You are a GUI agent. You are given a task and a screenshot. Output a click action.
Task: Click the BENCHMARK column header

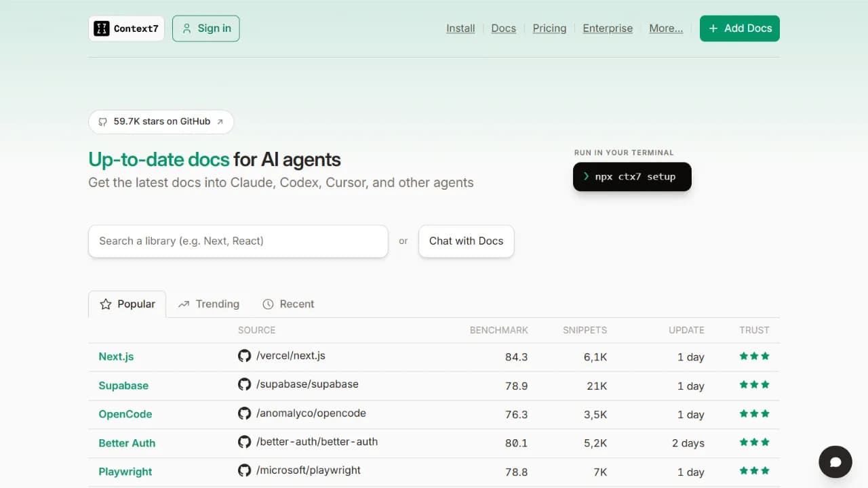pyautogui.click(x=499, y=330)
